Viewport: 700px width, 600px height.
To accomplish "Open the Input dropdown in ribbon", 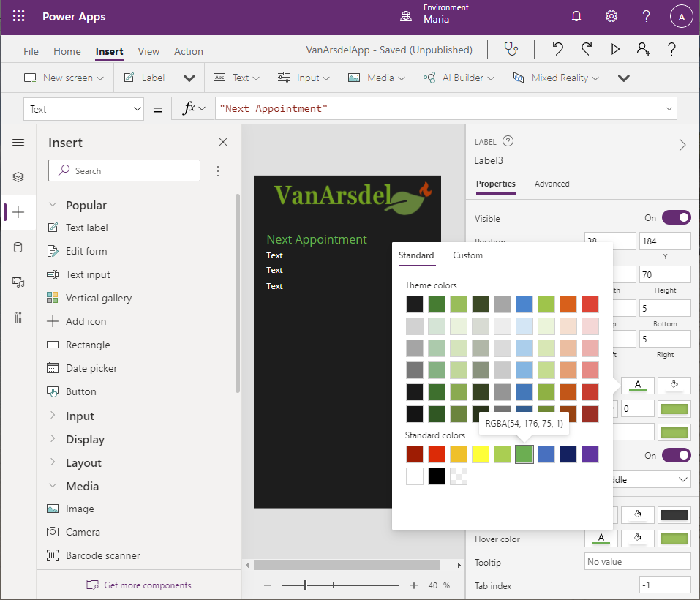I will [303, 78].
